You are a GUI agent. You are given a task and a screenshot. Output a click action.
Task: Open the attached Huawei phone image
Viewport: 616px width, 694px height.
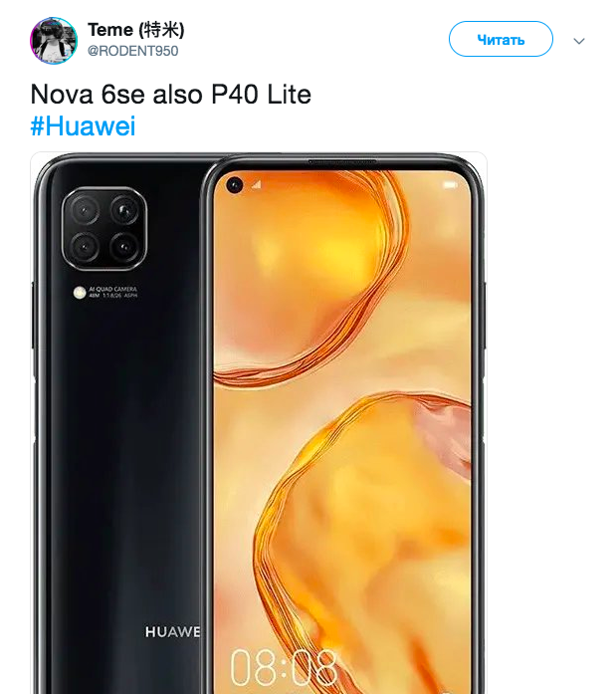259,423
